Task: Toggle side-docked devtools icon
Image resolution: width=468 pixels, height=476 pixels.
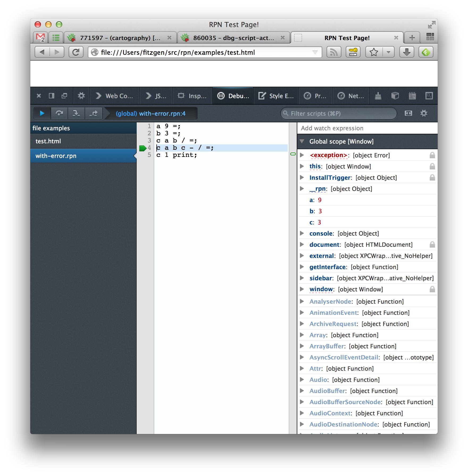Action: coord(52,96)
